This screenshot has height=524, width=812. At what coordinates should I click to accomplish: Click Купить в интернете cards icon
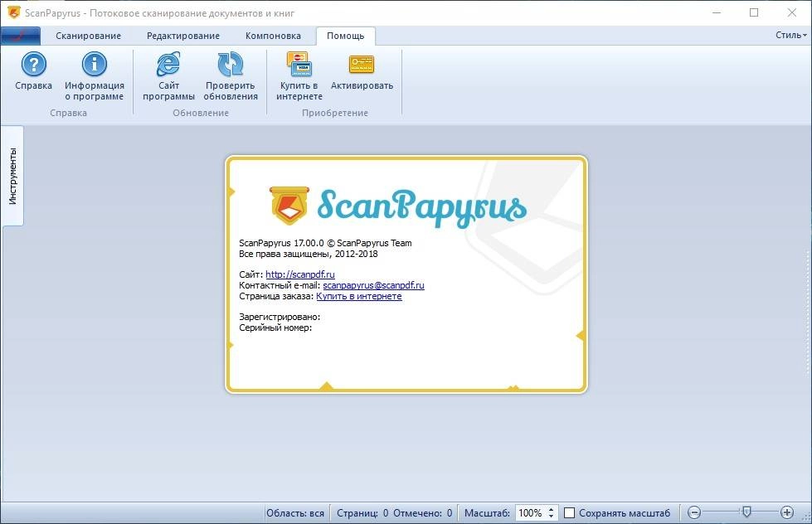(x=299, y=64)
